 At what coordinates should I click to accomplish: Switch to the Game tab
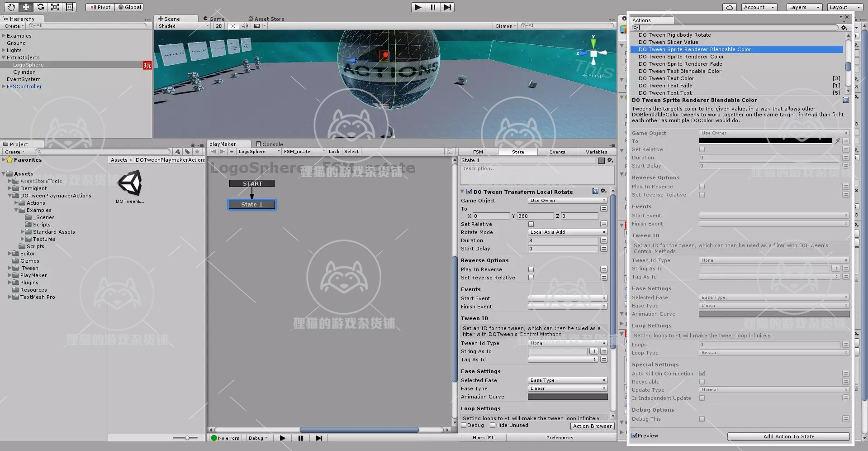pos(214,19)
